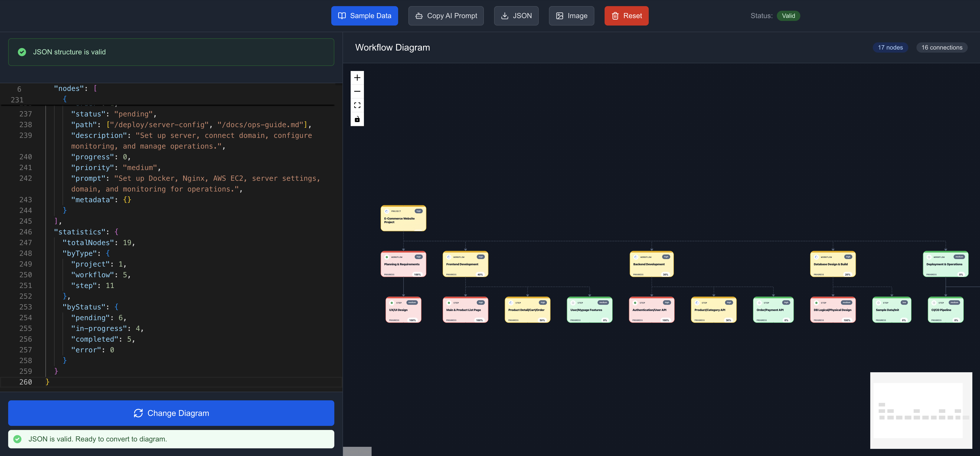Select the Backend Development workflow node

(651, 264)
